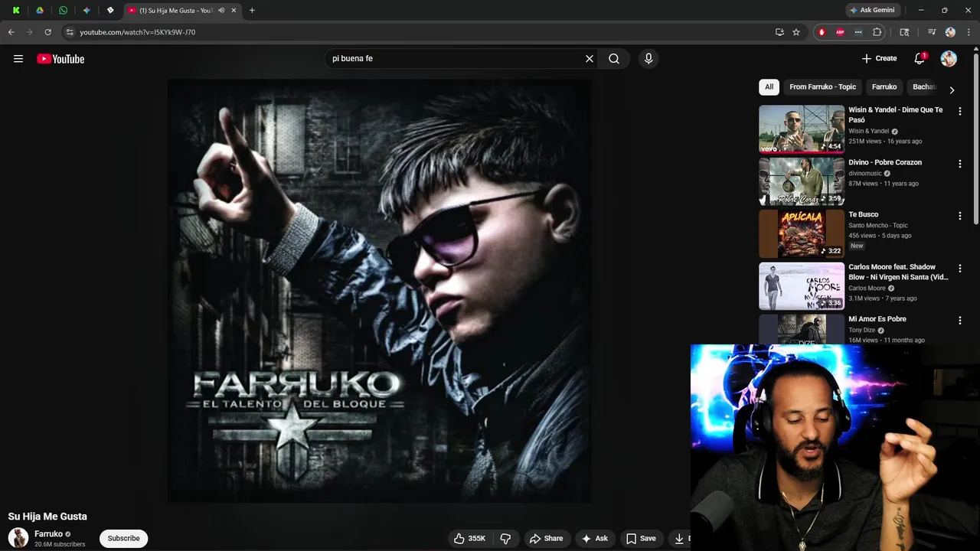Install app icon in address bar

tap(779, 32)
